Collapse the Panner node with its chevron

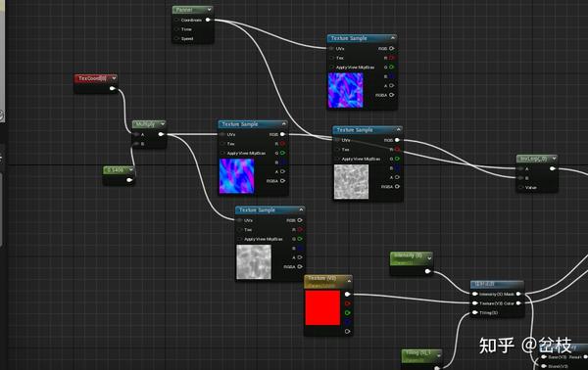[x=209, y=10]
